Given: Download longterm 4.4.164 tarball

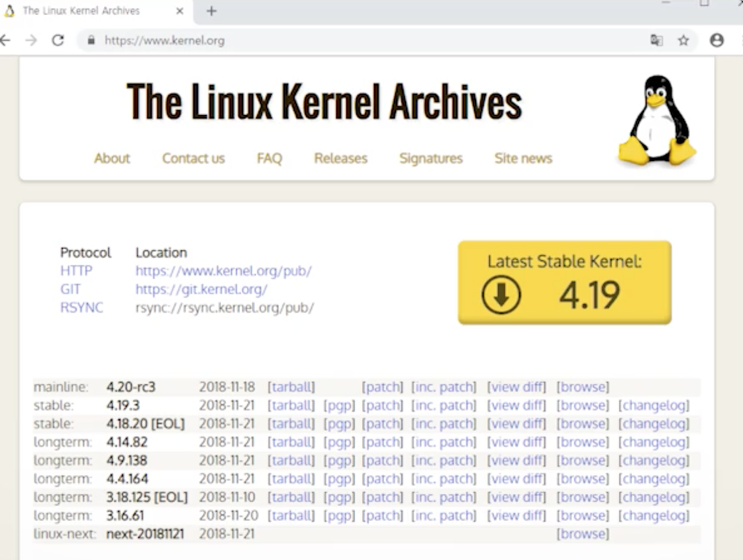Looking at the screenshot, I should tap(291, 479).
